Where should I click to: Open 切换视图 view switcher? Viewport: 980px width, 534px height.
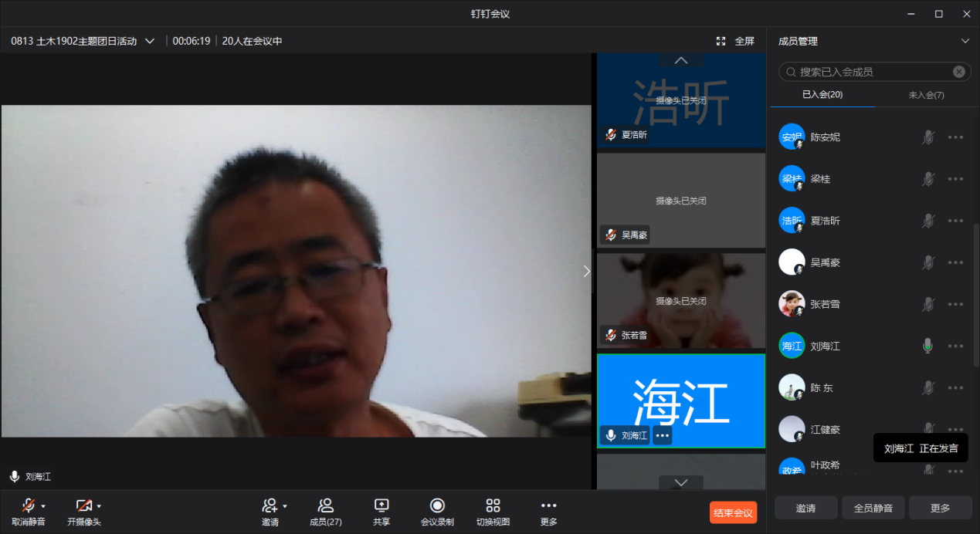tap(493, 505)
